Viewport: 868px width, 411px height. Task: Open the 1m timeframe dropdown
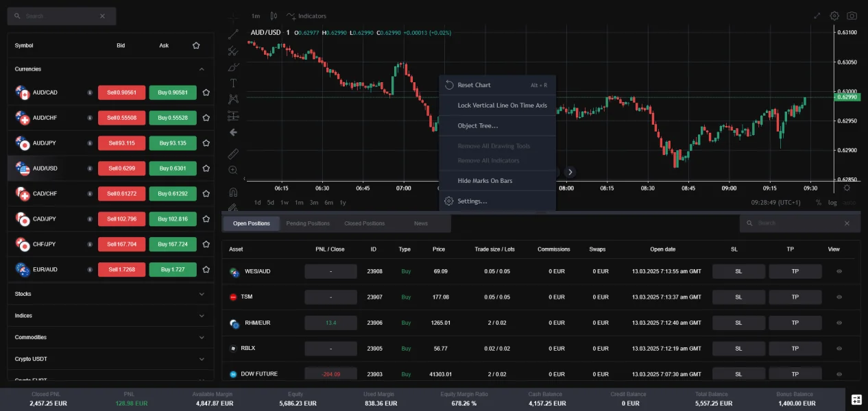pos(256,16)
